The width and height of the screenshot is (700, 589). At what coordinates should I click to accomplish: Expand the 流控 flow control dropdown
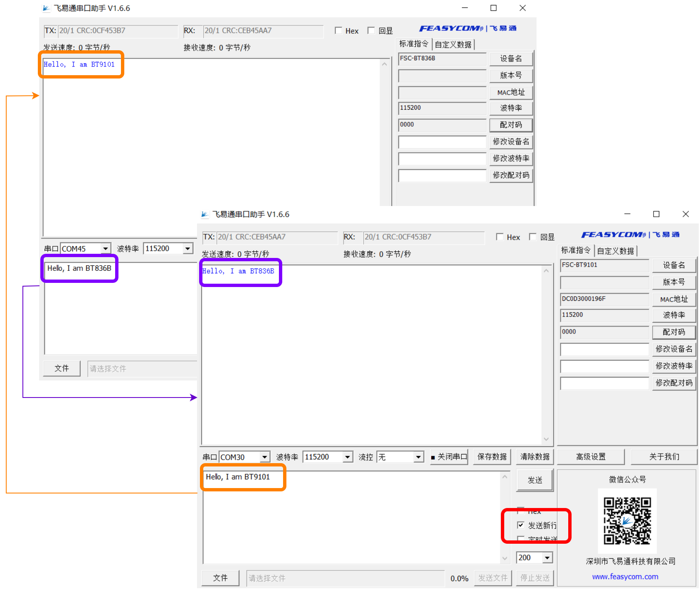(419, 457)
